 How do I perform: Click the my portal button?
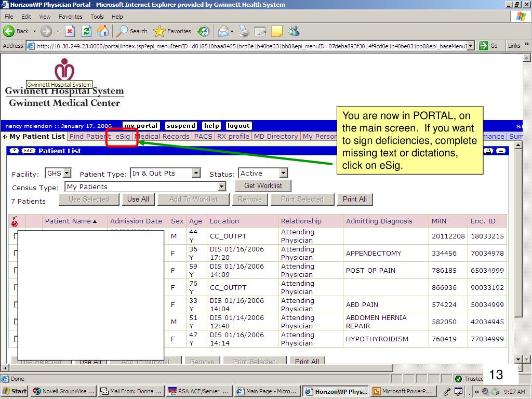click(x=141, y=126)
